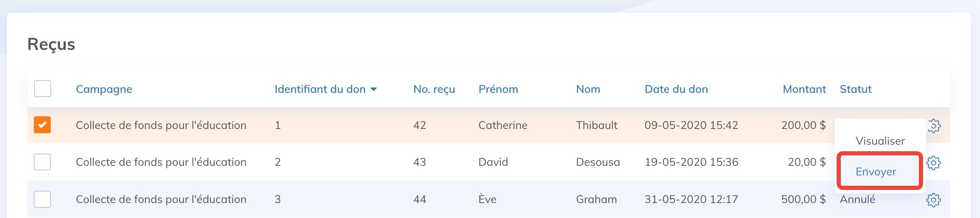Select Envoyer in the receipt menu
This screenshot has width=980, height=218.
876,172
